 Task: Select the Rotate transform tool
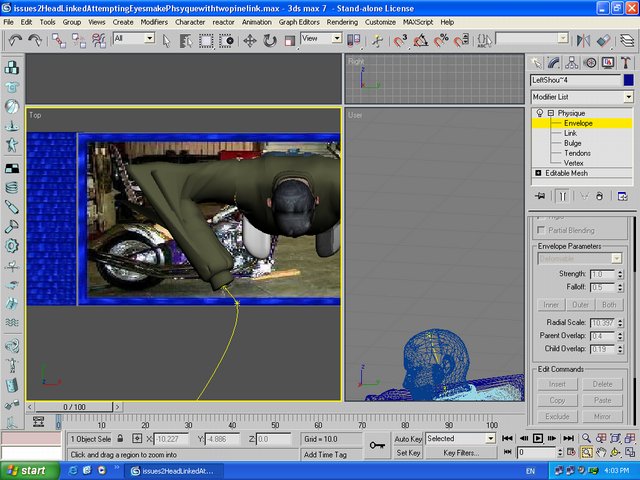point(270,40)
